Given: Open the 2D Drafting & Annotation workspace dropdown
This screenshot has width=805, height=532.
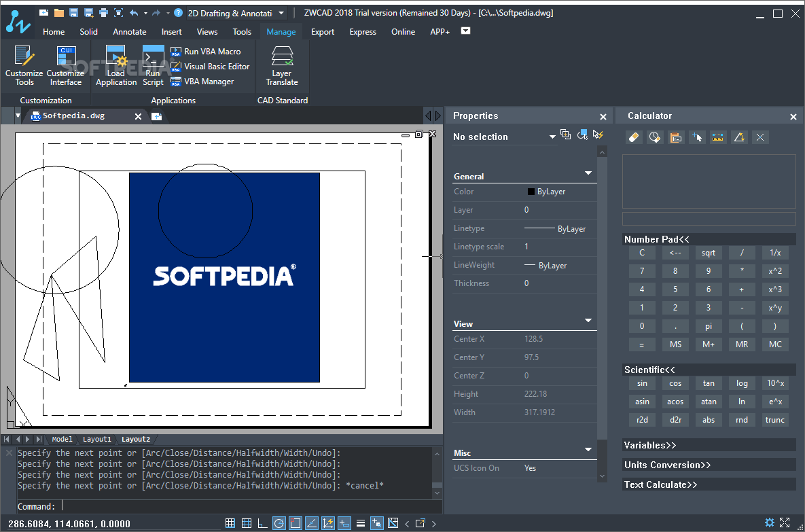Looking at the screenshot, I should [281, 13].
